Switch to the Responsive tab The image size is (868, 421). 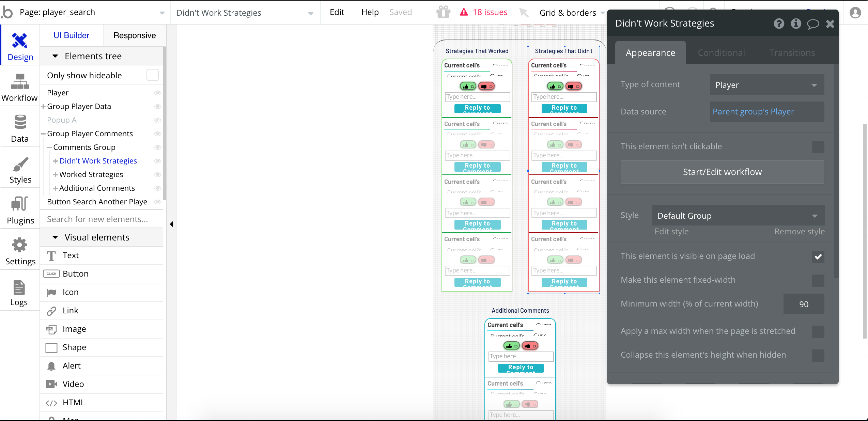(x=134, y=35)
